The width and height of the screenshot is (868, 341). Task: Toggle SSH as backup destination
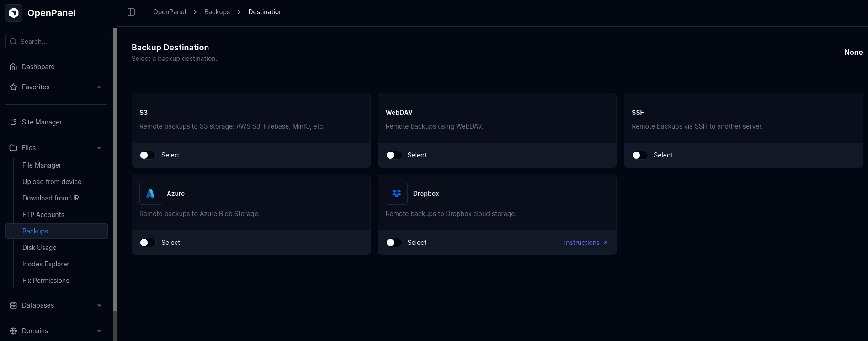tap(639, 155)
